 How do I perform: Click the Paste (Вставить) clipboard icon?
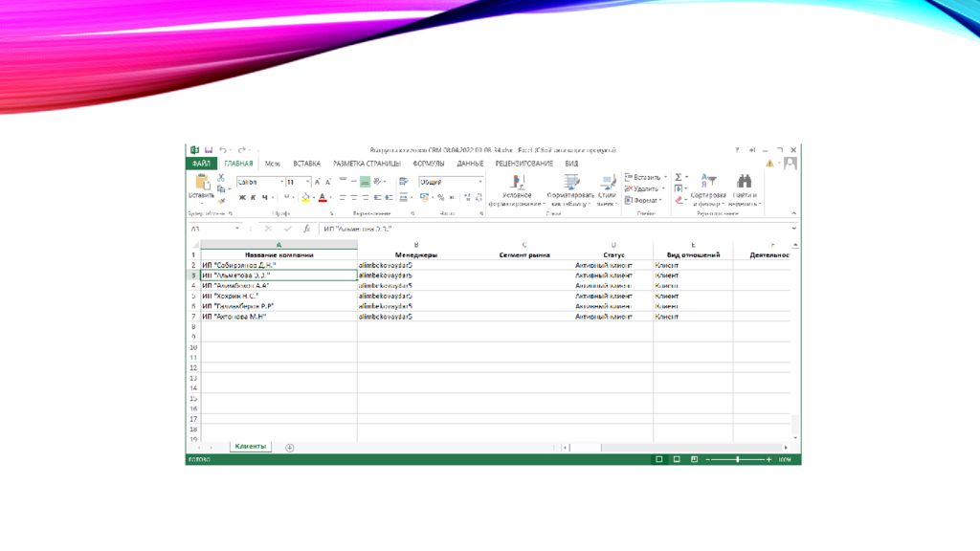[202, 182]
